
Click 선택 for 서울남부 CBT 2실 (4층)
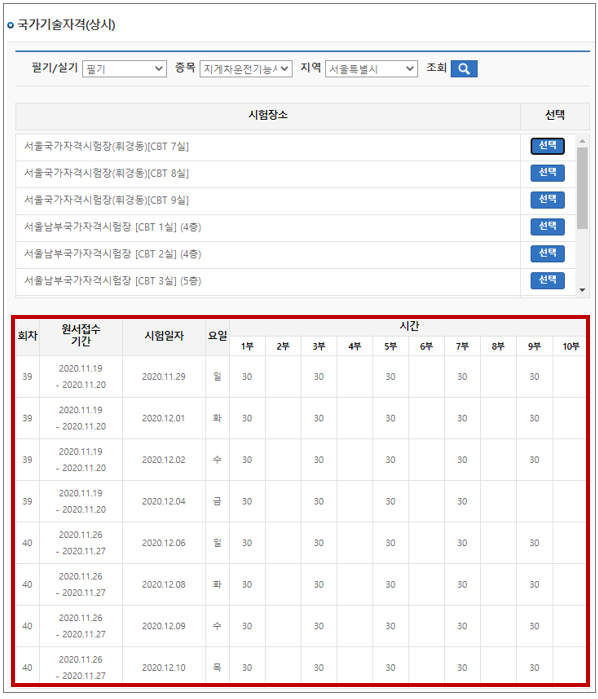point(547,254)
